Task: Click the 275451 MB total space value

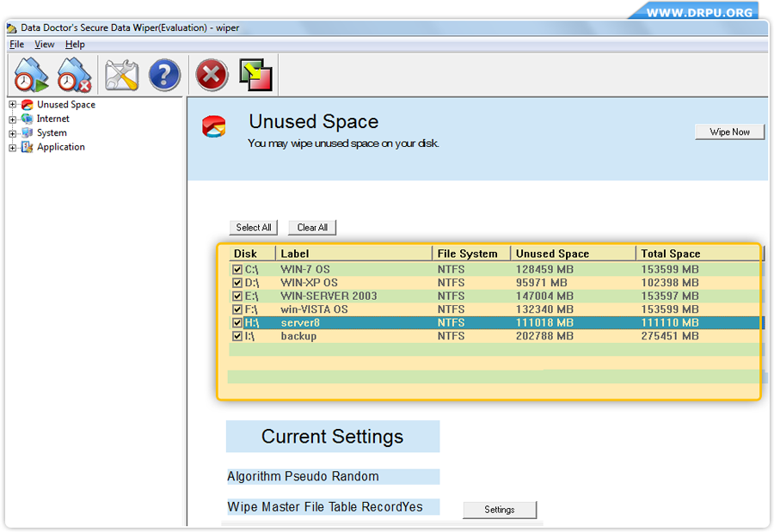Action: [x=670, y=336]
